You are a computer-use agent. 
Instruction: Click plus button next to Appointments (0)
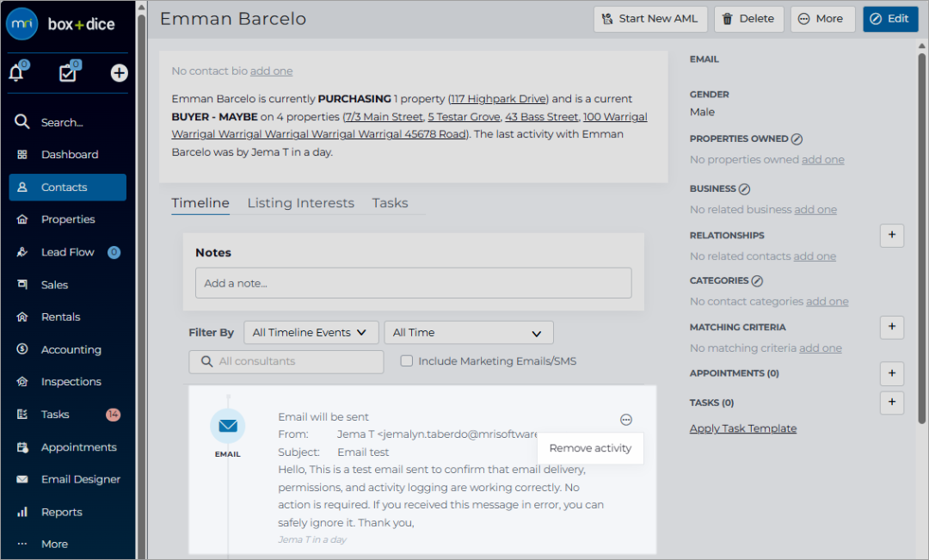(x=892, y=373)
